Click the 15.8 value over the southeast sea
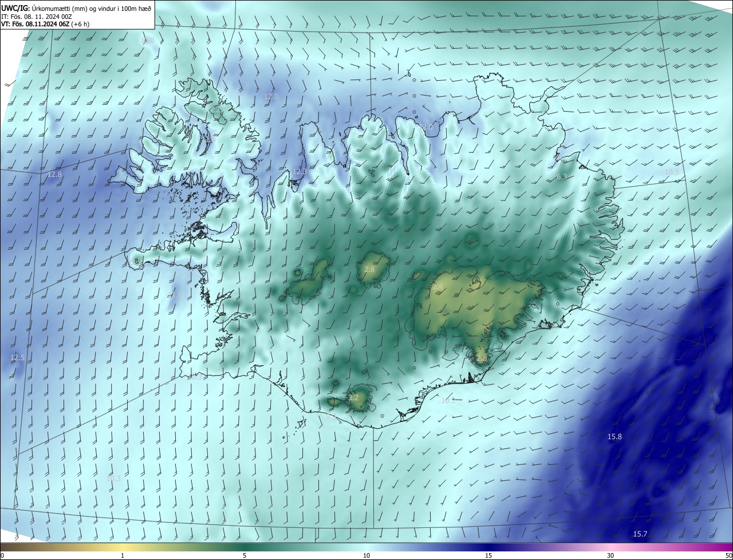Viewport: 733px width, 560px height. point(614,436)
